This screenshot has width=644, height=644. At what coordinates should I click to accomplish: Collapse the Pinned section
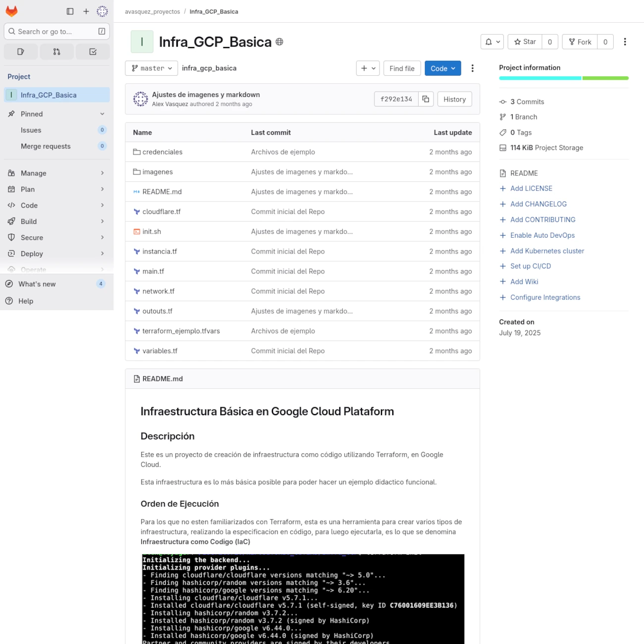57,114
